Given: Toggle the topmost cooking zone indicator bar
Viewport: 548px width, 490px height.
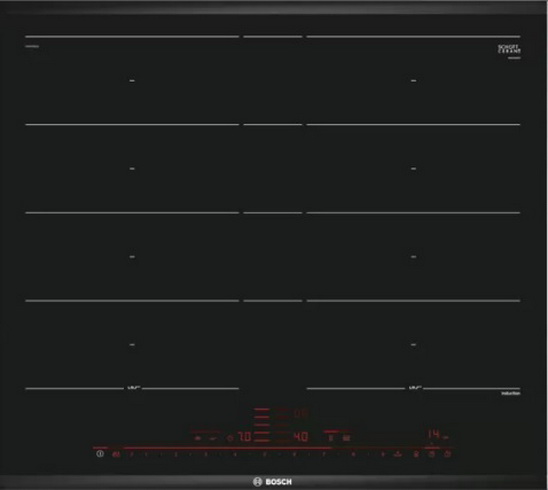Looking at the screenshot, I should coord(262,408).
